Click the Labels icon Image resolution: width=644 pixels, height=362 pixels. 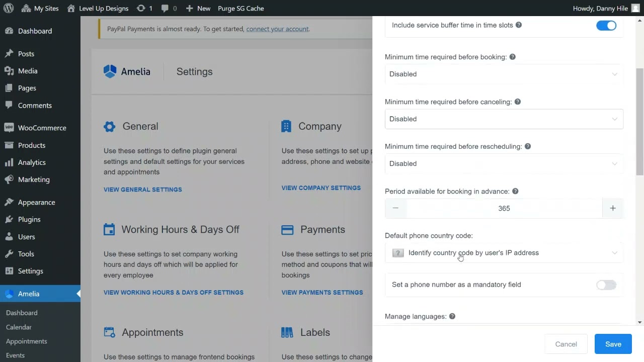pos(287,332)
